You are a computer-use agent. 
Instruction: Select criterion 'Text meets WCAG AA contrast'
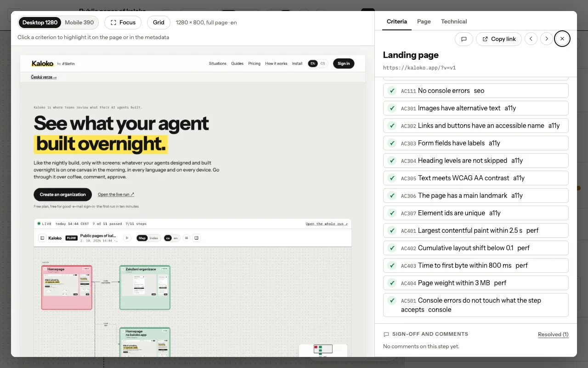(476, 178)
